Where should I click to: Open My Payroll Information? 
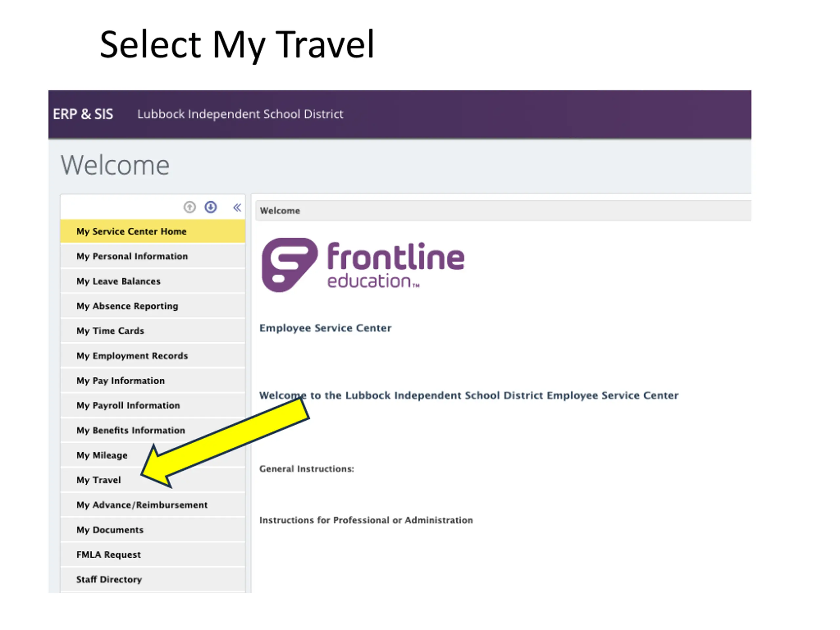point(153,406)
